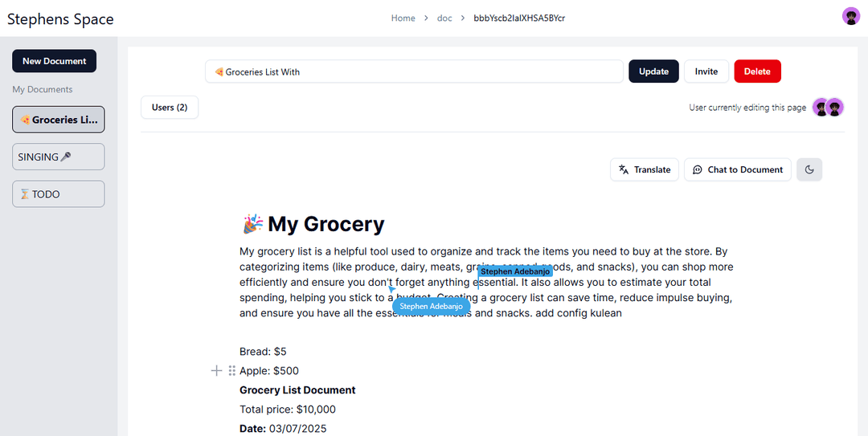Click the Invite button
The height and width of the screenshot is (436, 868).
(706, 71)
